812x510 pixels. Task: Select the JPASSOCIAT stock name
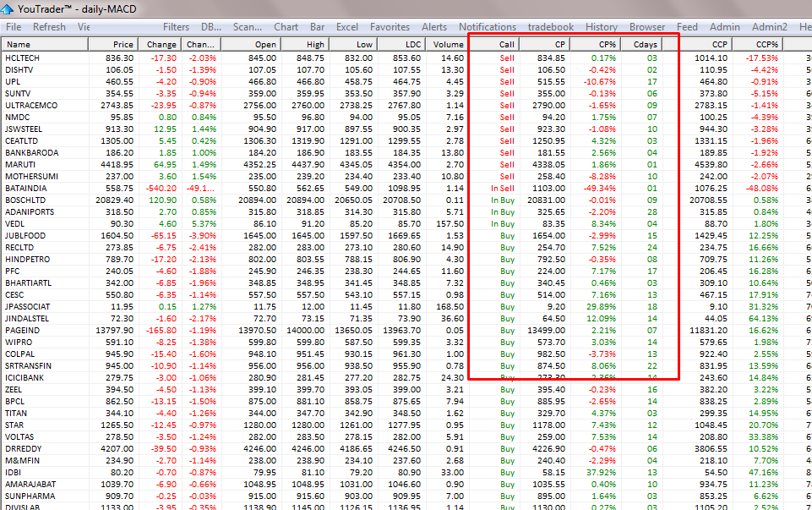[27, 307]
